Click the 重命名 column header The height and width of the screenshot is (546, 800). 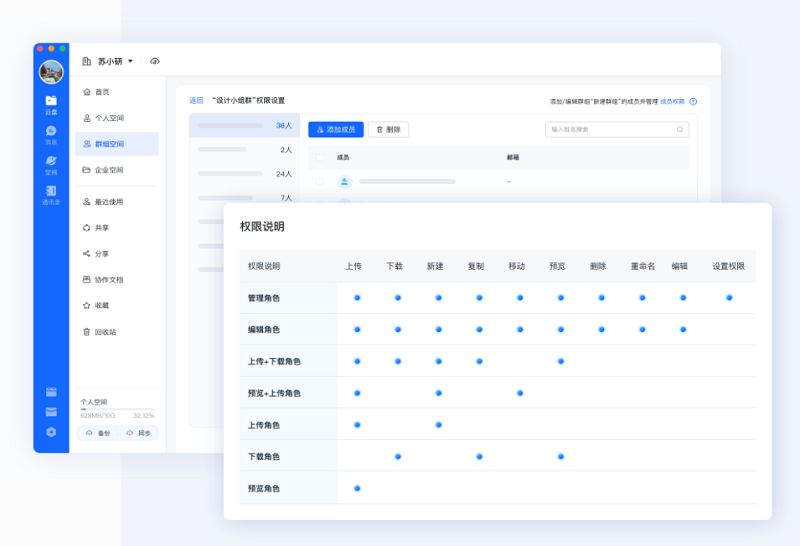coord(643,266)
